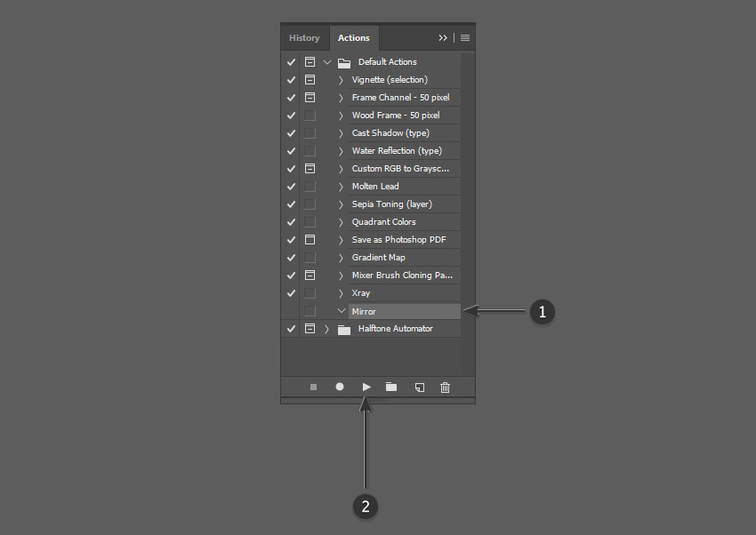Collapse the expanded Mirror action chevron
This screenshot has width=756, height=535.
(x=341, y=310)
